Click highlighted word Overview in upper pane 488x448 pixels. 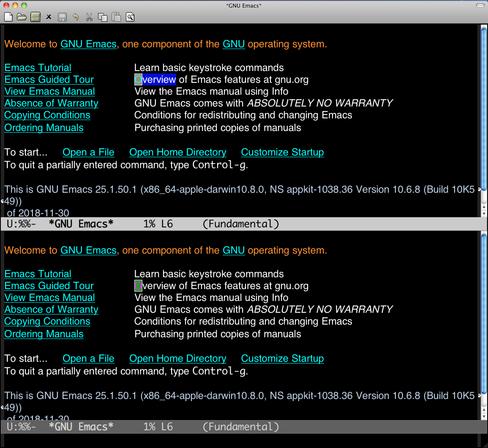click(155, 80)
